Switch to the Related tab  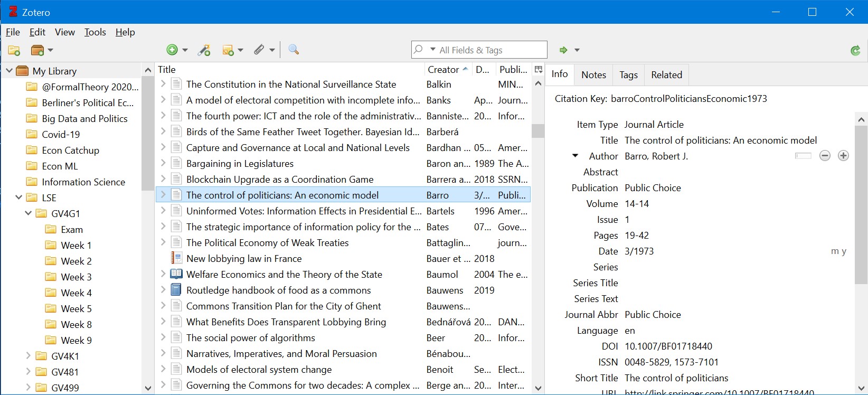point(666,75)
